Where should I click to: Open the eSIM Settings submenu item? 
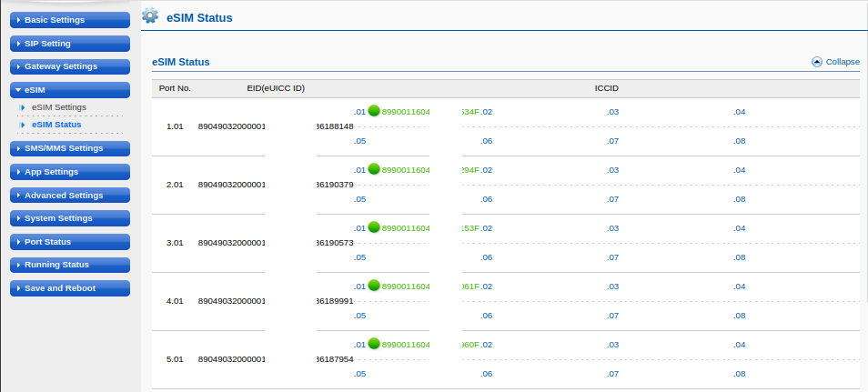click(58, 107)
